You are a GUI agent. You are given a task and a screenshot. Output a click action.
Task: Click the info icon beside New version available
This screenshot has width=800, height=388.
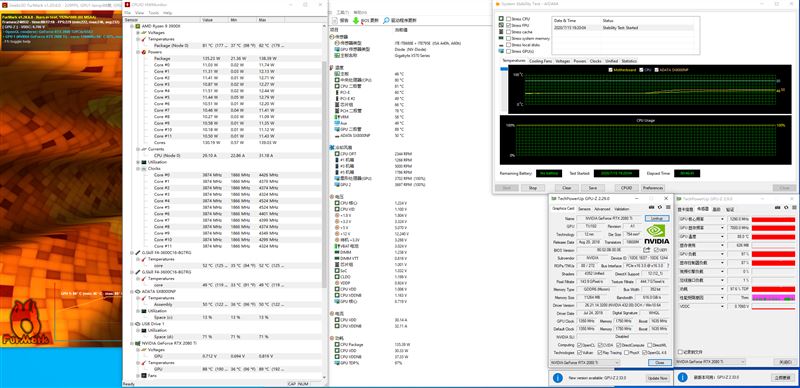tap(558, 378)
